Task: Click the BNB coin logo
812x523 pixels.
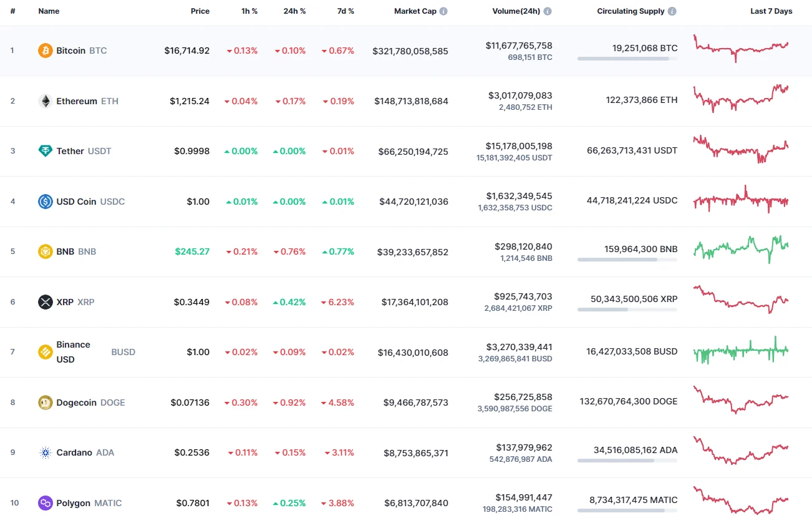Action: (x=44, y=252)
